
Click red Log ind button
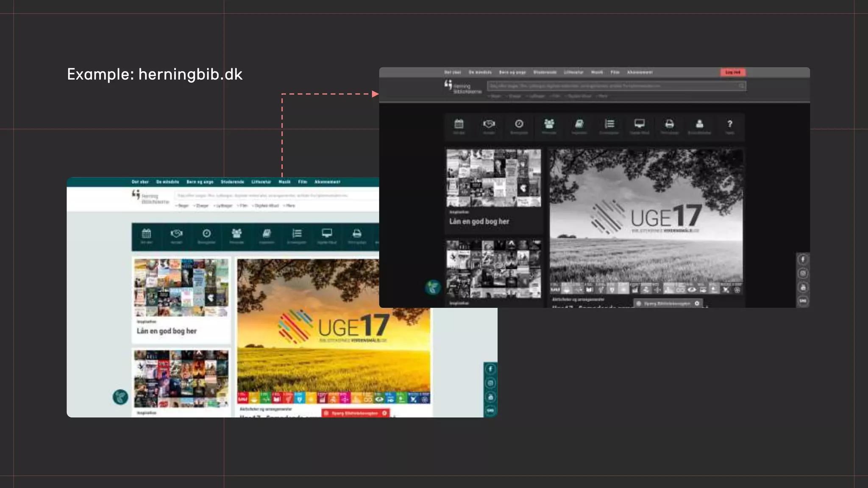[x=733, y=72]
